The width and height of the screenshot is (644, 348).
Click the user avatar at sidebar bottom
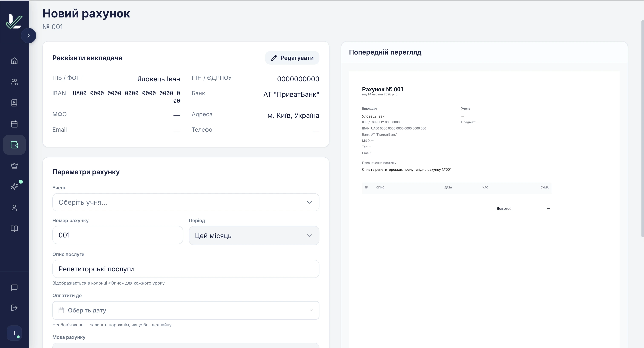14,333
